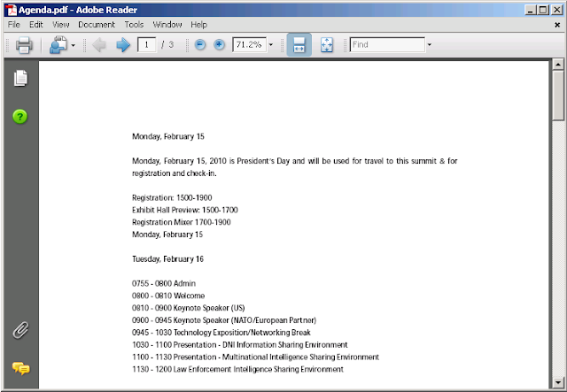Screen dimensions: 567x392
Task: Click 'Multinational Intelligence Sharing Environment' line
Action: click(x=256, y=357)
